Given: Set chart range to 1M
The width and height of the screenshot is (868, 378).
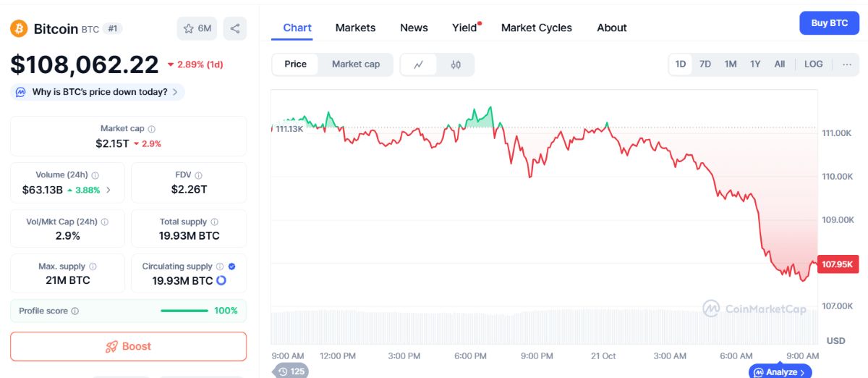Looking at the screenshot, I should 731,64.
